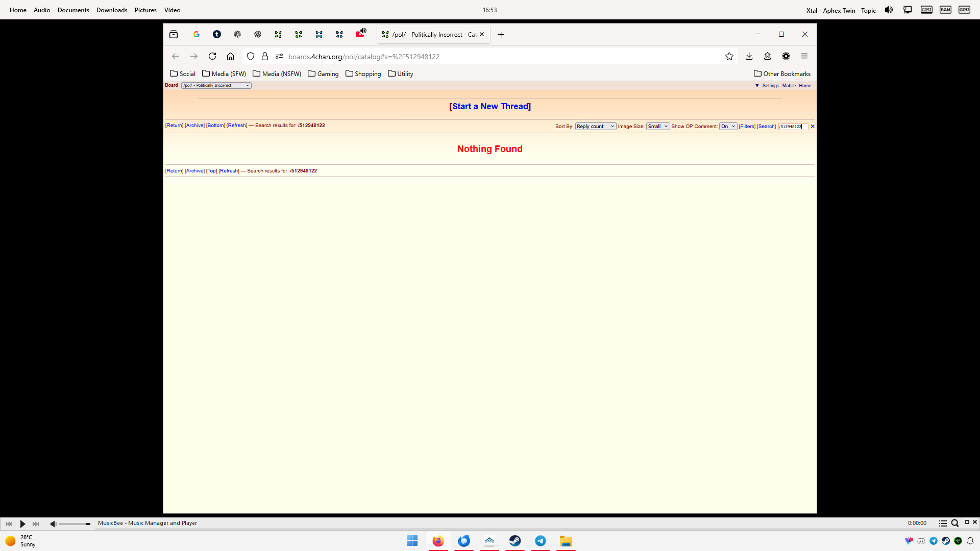980x551 pixels.
Task: Bookmark this page with the star icon
Action: click(729, 56)
